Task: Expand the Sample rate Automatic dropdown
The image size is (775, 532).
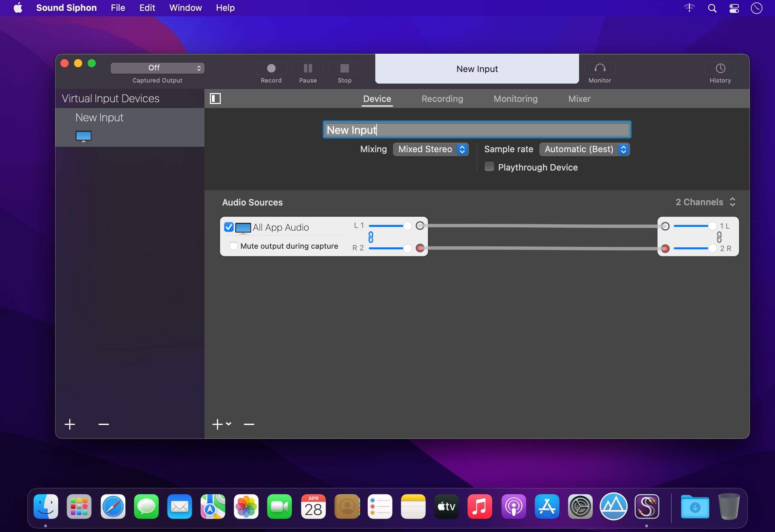Action: tap(584, 149)
